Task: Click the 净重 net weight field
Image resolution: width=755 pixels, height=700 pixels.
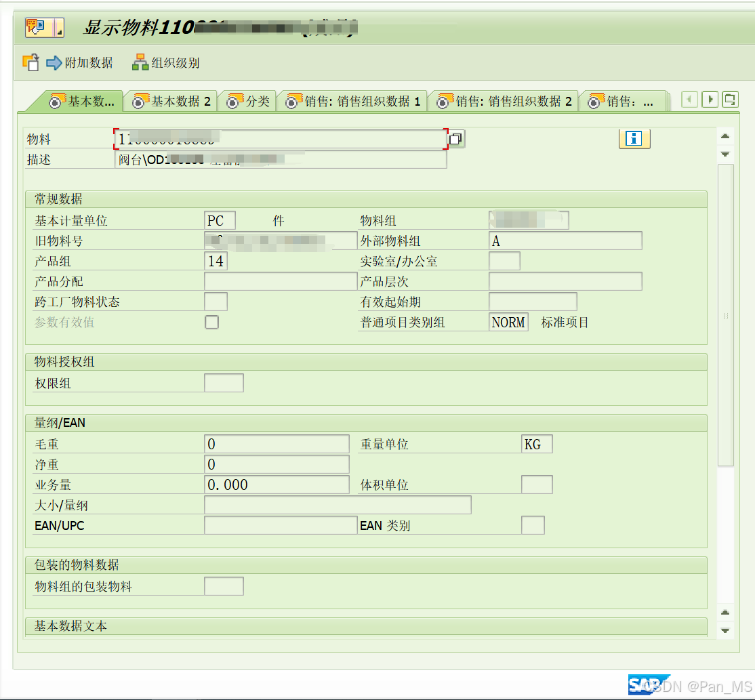Action: pos(277,464)
